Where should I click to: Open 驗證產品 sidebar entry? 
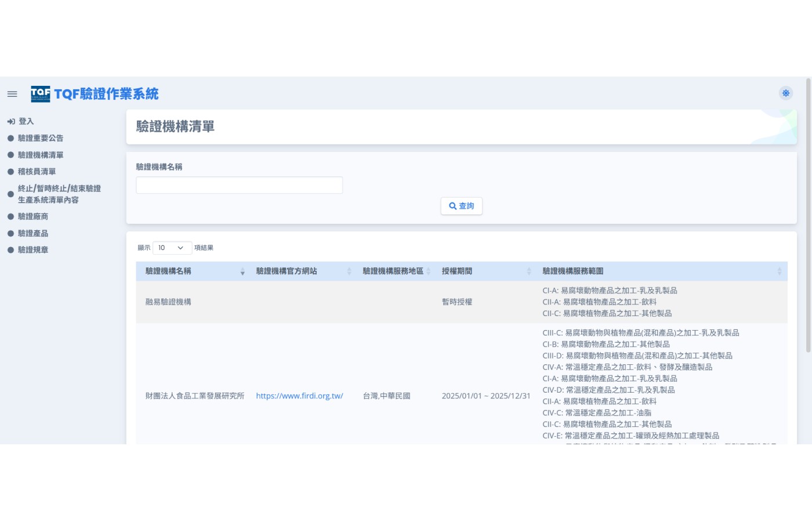[33, 233]
